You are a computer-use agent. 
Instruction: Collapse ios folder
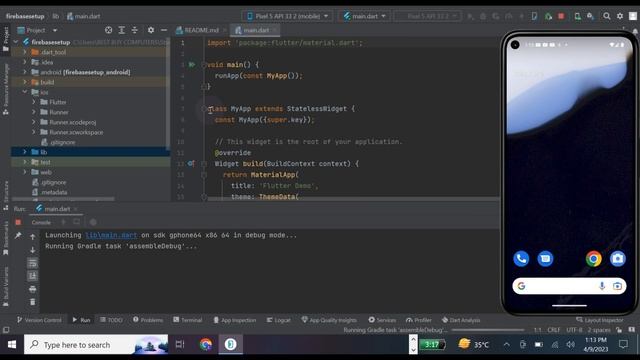click(25, 92)
